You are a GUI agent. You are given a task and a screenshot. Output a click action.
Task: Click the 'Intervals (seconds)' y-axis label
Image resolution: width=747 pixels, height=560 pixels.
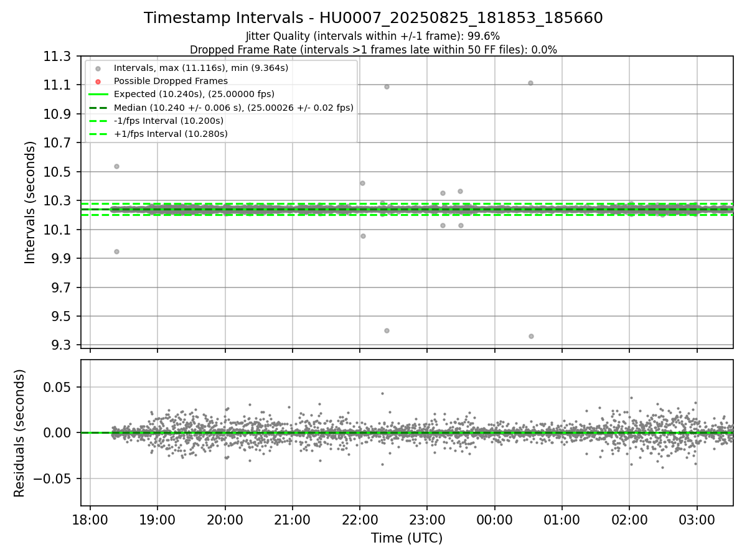(x=31, y=202)
